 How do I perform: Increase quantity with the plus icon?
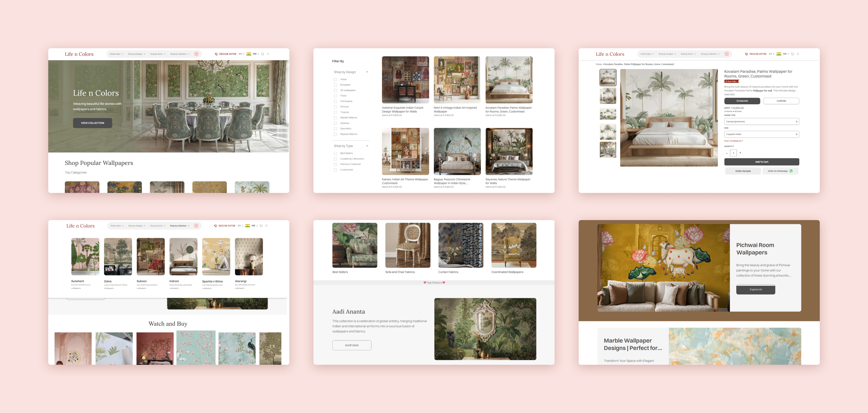740,153
